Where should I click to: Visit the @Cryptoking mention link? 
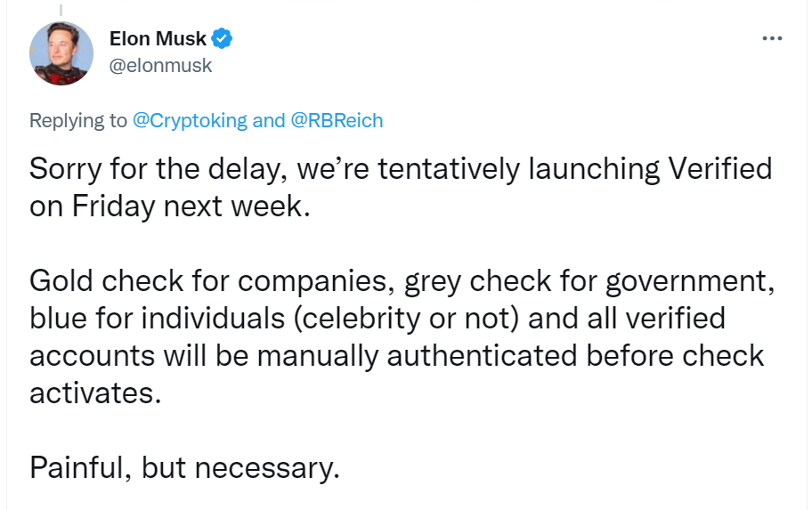190,121
